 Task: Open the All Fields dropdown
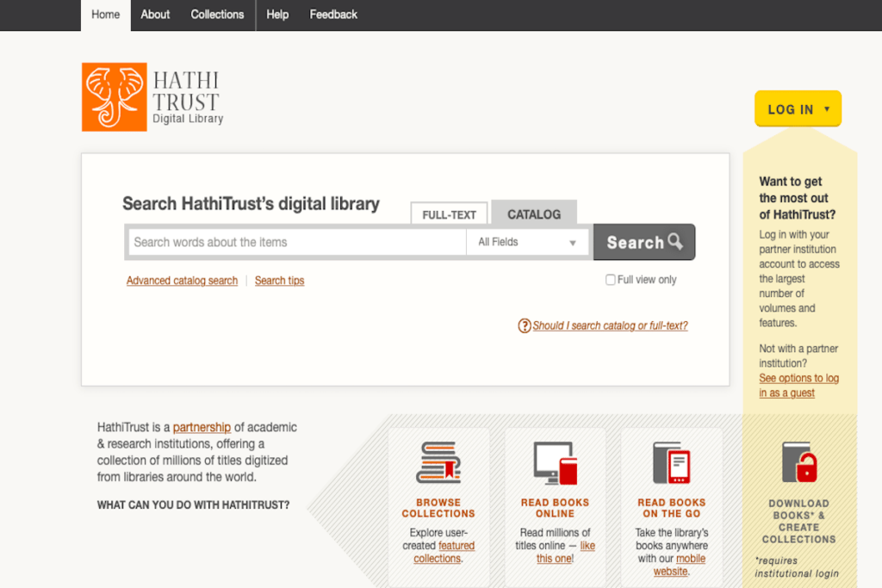click(x=527, y=242)
